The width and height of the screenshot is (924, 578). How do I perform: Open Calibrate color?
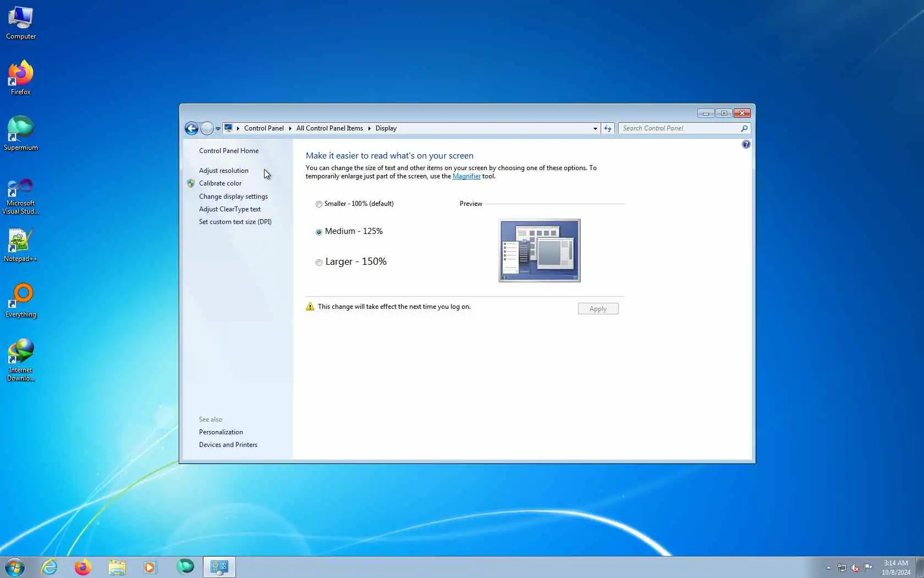[220, 183]
